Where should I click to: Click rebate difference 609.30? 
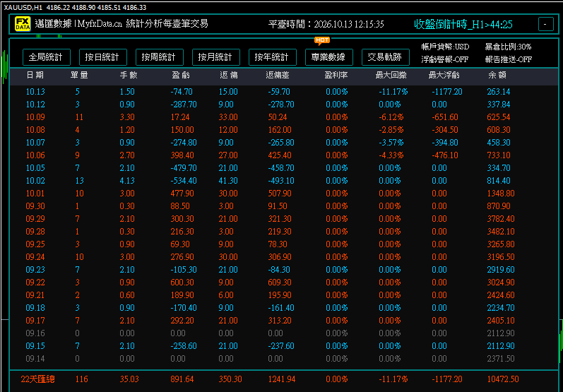pyautogui.click(x=280, y=282)
